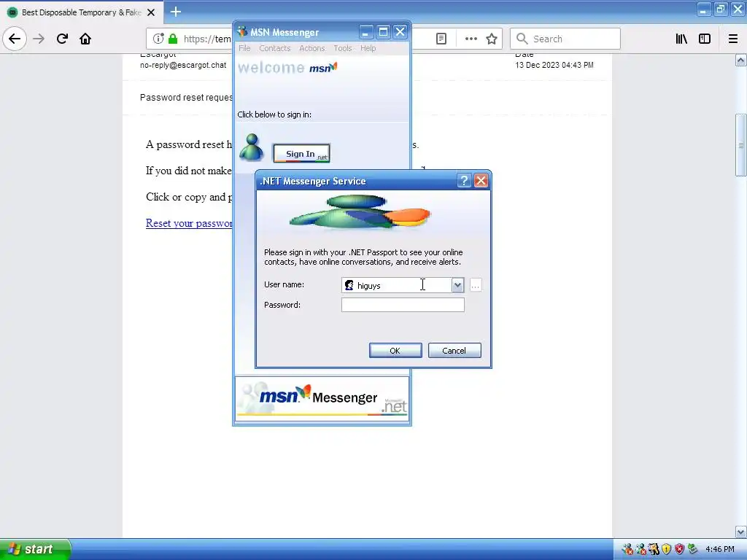The image size is (747, 560).
Task: Click the vertical scrollbar thumb
Action: coord(741,145)
